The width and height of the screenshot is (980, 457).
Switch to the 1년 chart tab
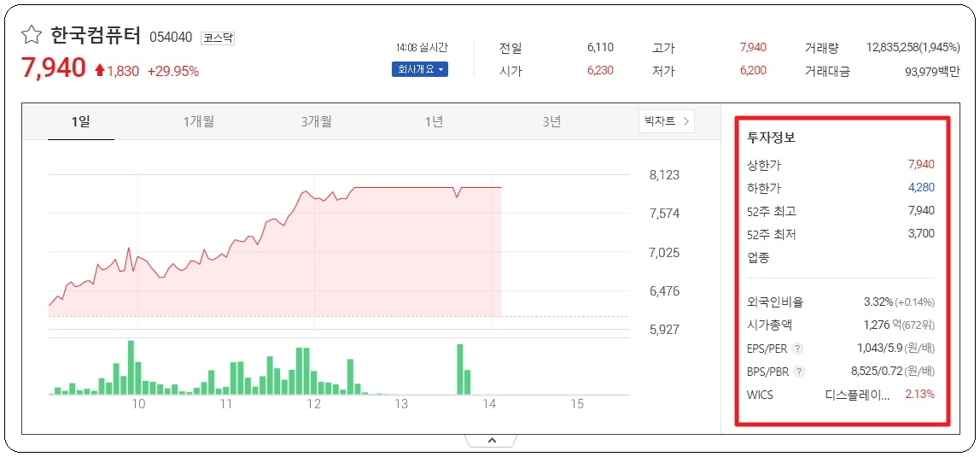pyautogui.click(x=434, y=121)
